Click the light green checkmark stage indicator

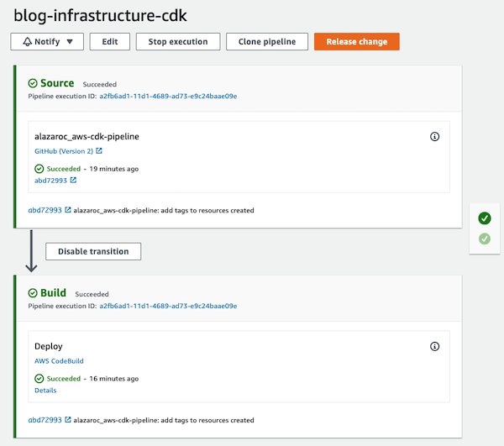[485, 239]
